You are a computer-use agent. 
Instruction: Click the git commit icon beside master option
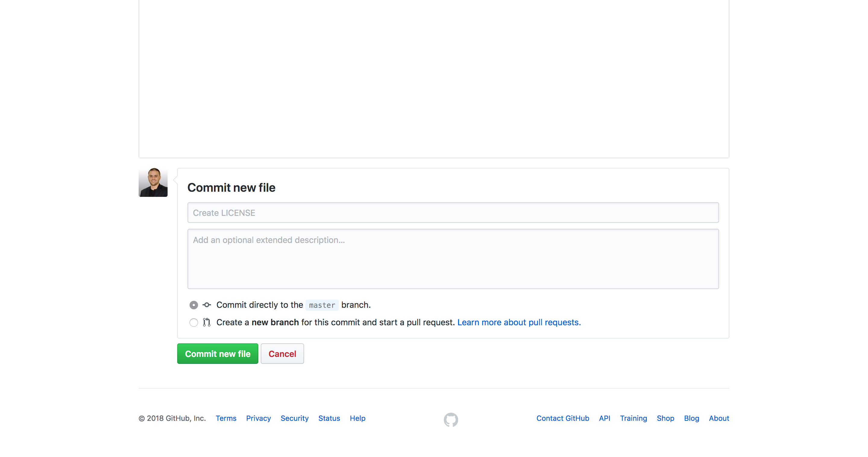[x=206, y=305]
